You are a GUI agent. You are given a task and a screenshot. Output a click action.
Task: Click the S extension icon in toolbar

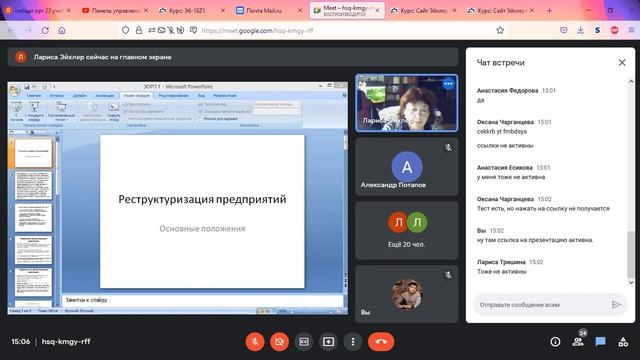pyautogui.click(x=597, y=30)
